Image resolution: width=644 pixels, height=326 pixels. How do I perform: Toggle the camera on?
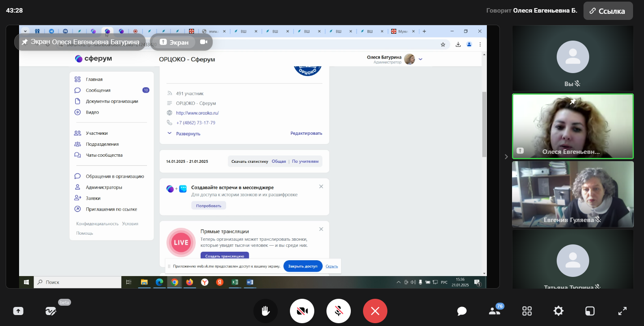coord(302,311)
